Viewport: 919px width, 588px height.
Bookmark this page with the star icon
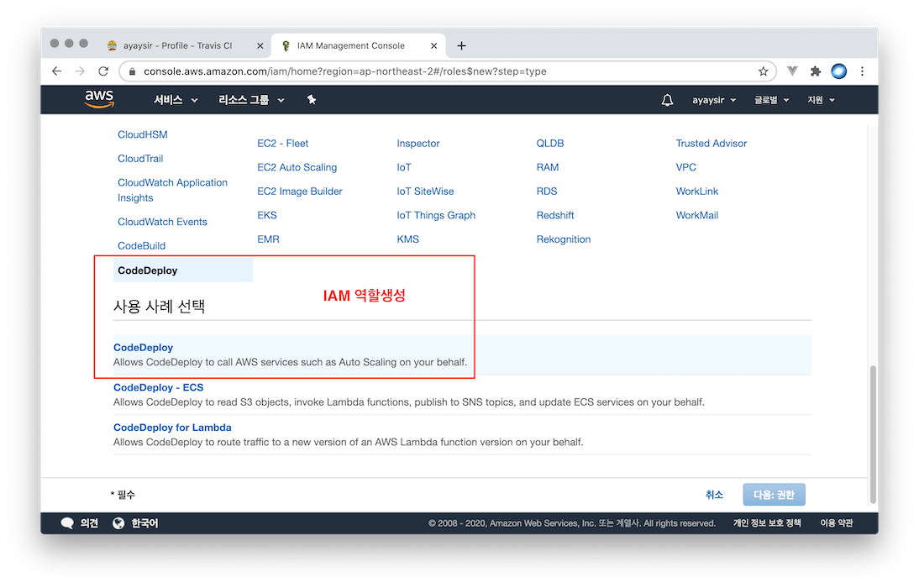pos(763,71)
